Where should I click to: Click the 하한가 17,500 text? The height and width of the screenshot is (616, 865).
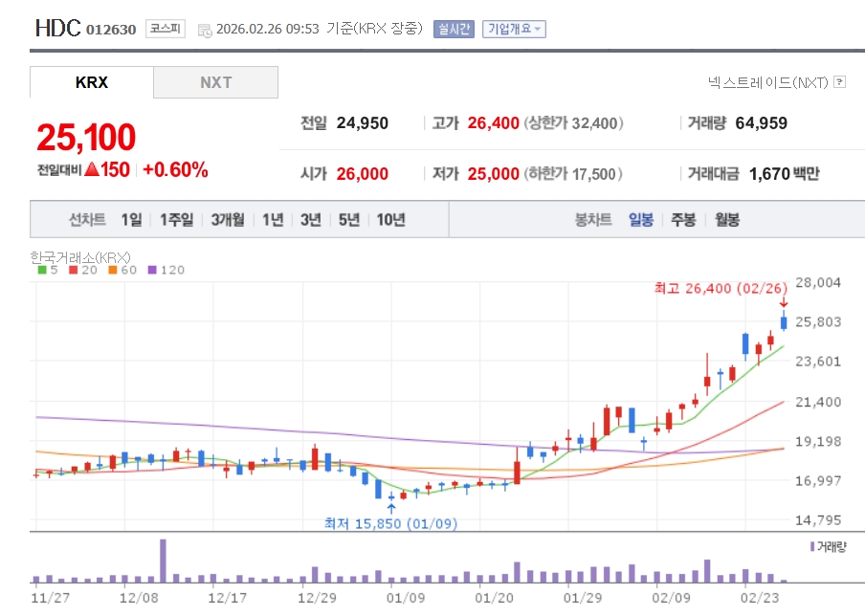(573, 174)
